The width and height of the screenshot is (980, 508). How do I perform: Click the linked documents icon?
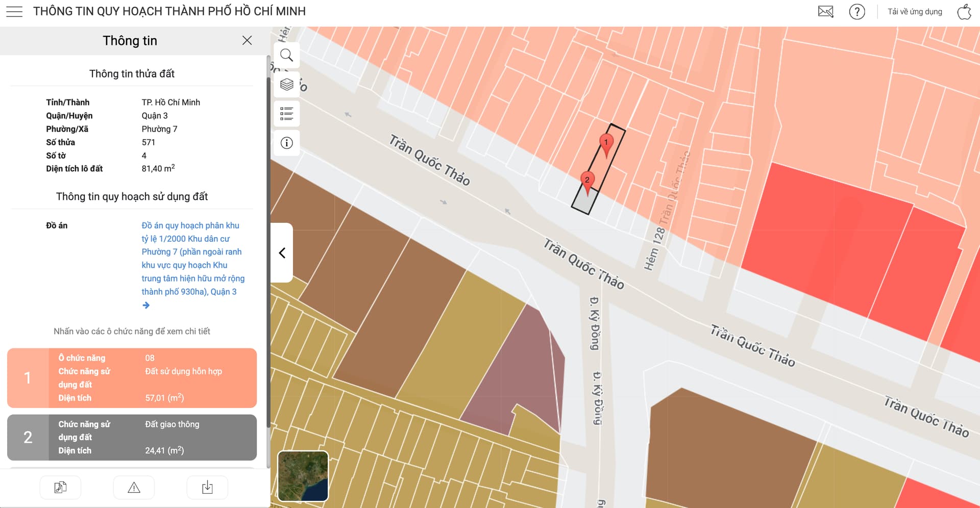(x=60, y=488)
